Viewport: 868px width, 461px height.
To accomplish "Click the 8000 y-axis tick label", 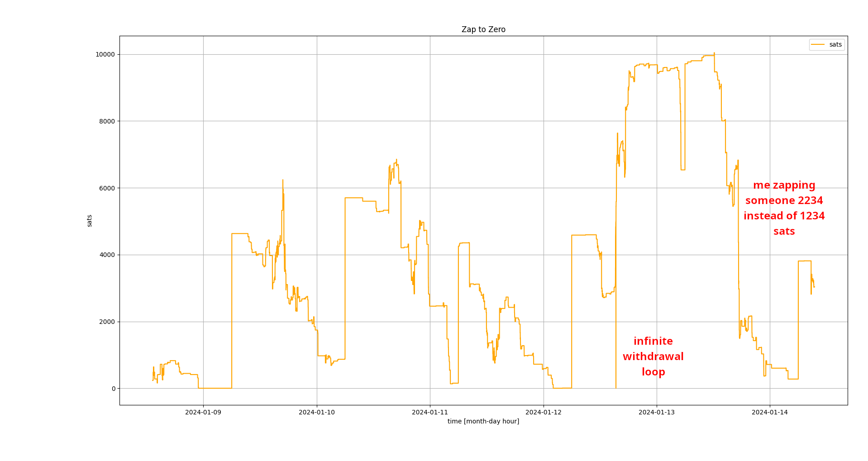I will pos(106,121).
